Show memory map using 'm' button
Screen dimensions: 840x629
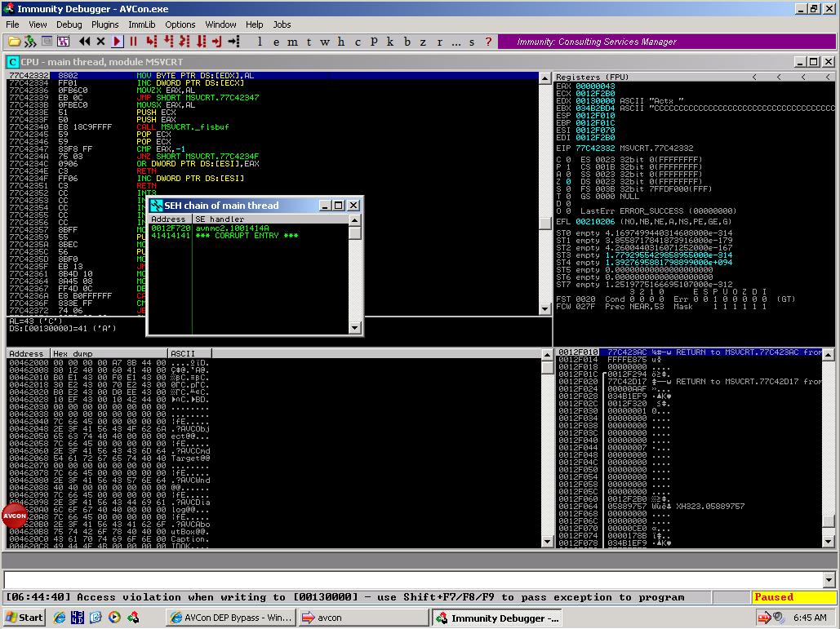[x=293, y=42]
